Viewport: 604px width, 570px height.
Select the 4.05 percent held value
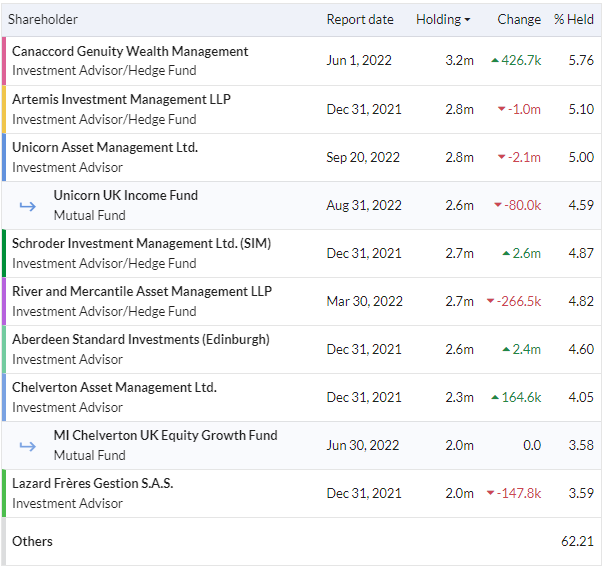(581, 397)
